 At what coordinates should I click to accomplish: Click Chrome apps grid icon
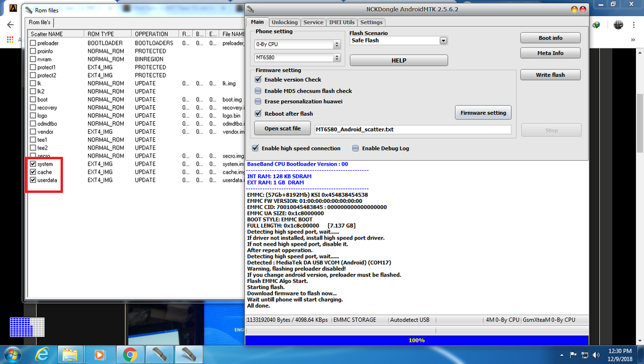(x=10, y=39)
